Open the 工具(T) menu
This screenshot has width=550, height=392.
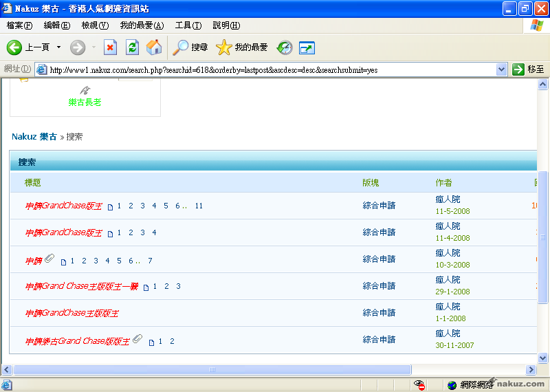point(188,25)
